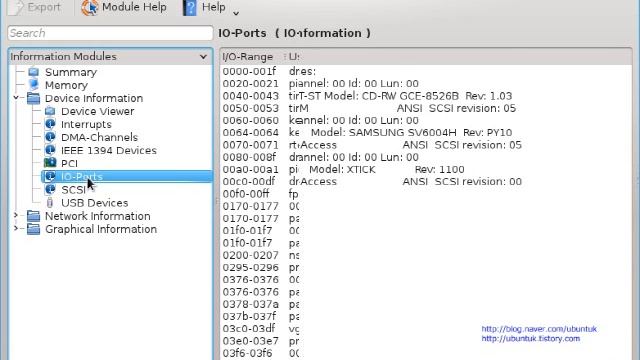
Task: Click the Help question mark icon
Action: tap(189, 7)
